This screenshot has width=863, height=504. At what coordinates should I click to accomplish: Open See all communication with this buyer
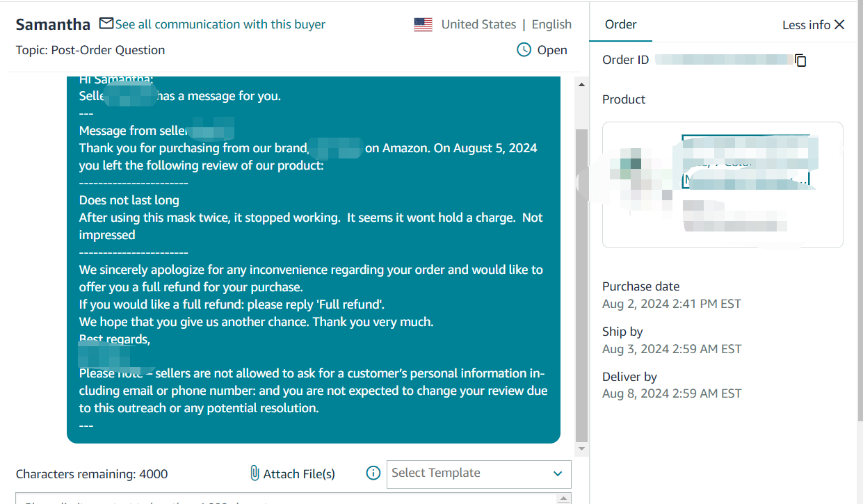(220, 24)
